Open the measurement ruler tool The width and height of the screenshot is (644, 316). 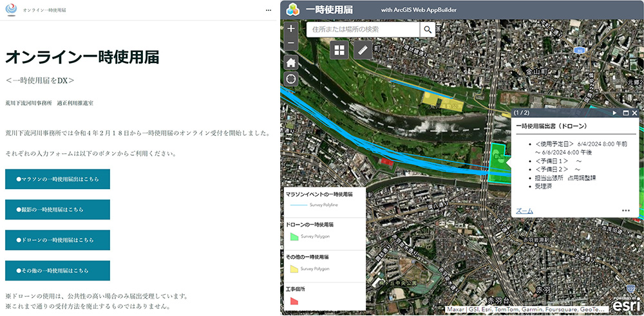coord(363,50)
